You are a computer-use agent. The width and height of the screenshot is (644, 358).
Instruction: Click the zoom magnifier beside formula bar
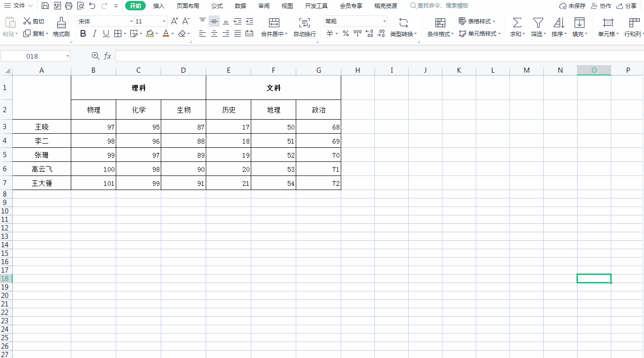pyautogui.click(x=96, y=56)
